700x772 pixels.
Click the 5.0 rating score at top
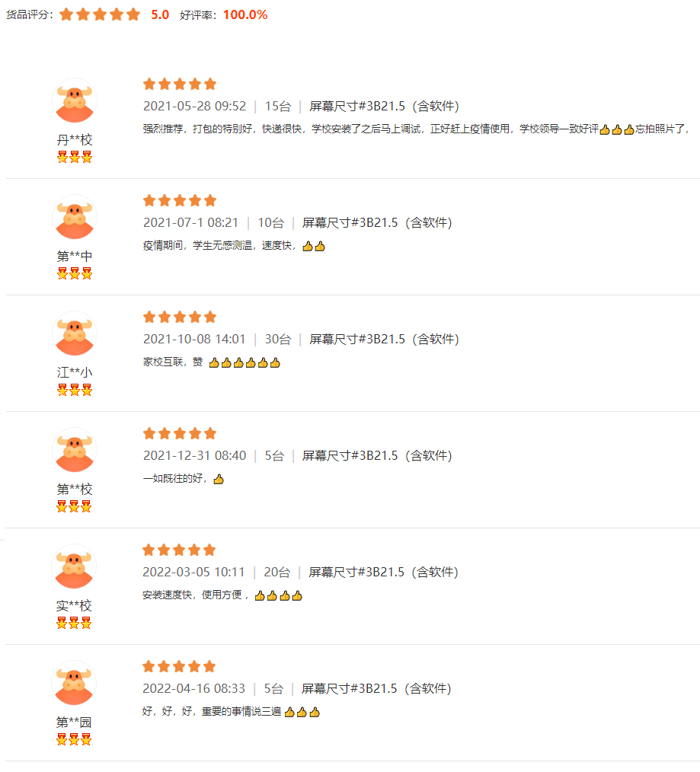coord(160,14)
